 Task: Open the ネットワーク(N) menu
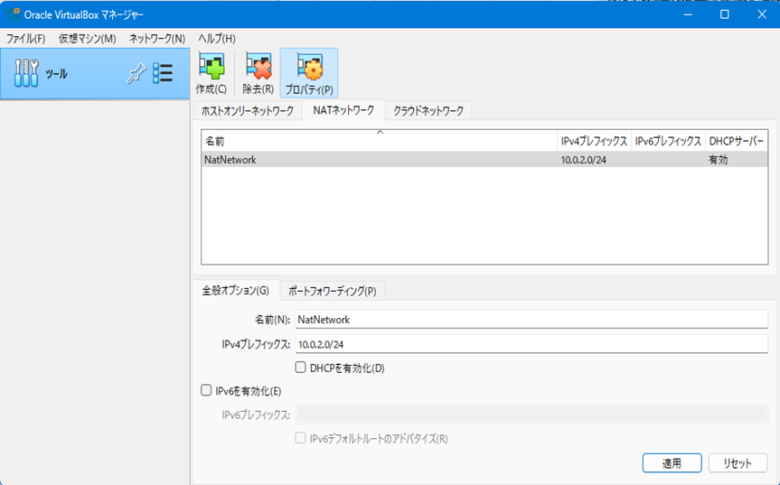click(x=157, y=39)
